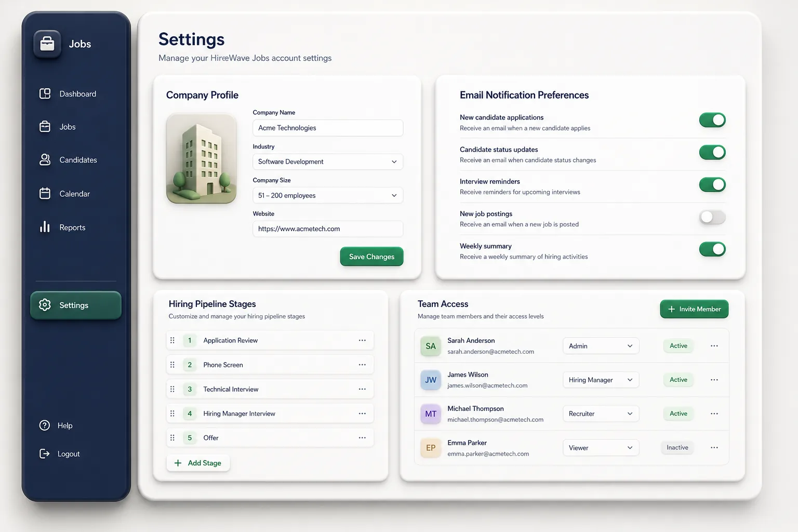Click the SA avatar for Sarah Anderson
Viewport: 798px width, 532px height.
tap(431, 346)
